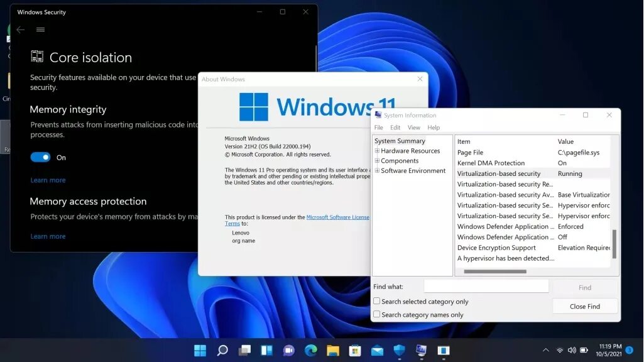Open the notification count badge
The height and width of the screenshot is (362, 644).
630,350
